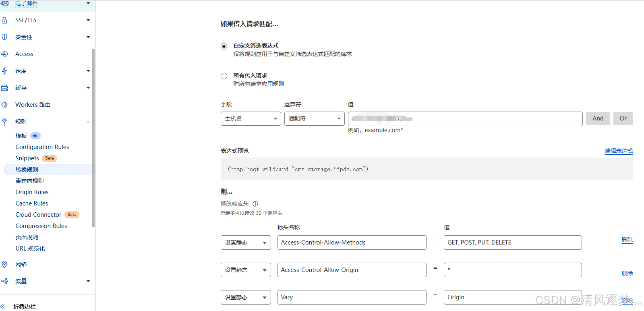Image resolution: width=644 pixels, height=311 pixels.
Task: Open Configuration Rules page
Action: (x=42, y=147)
